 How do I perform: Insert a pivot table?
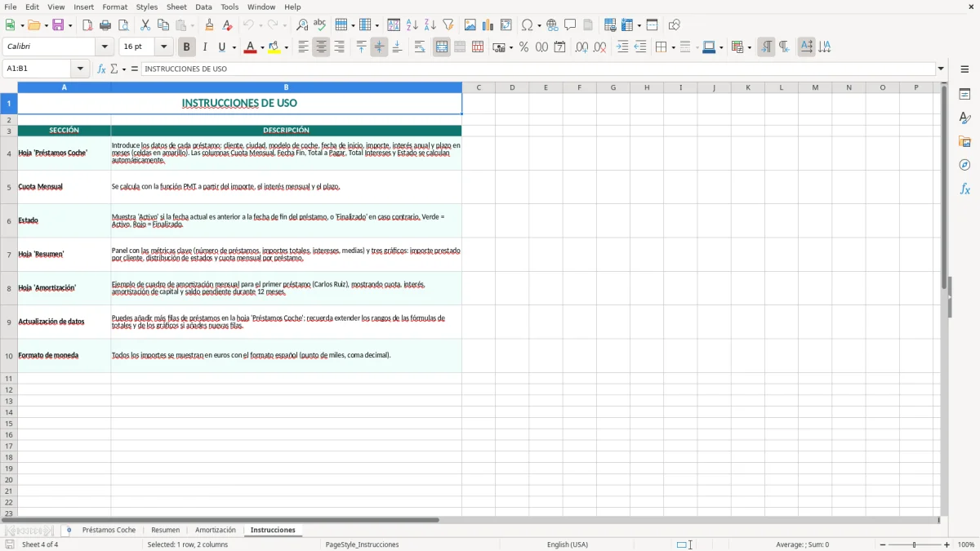pos(506,25)
